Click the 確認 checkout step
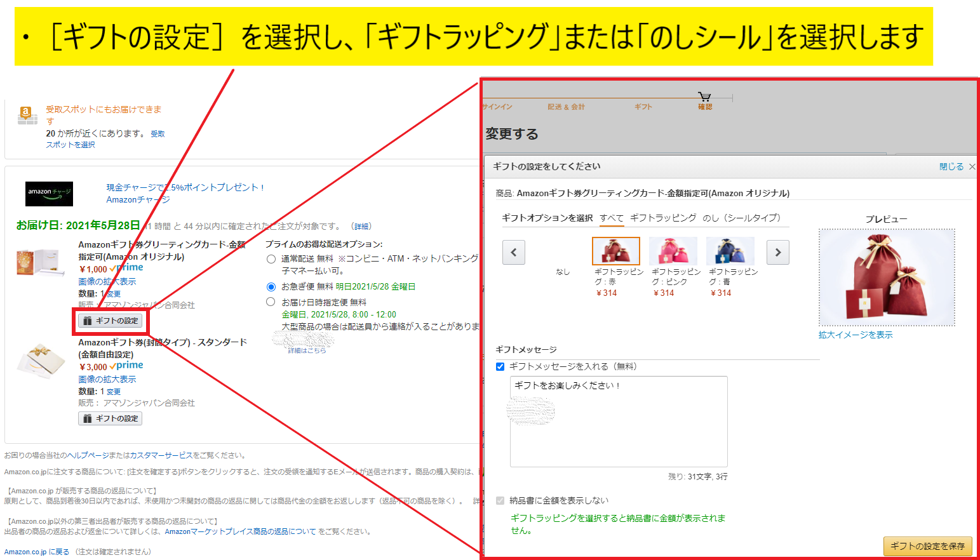Screen dimensions: 980x560 [705, 107]
